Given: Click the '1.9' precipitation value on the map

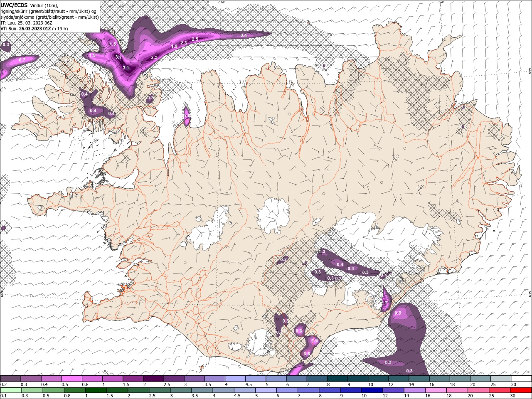Looking at the screenshot, I should coord(175,46).
